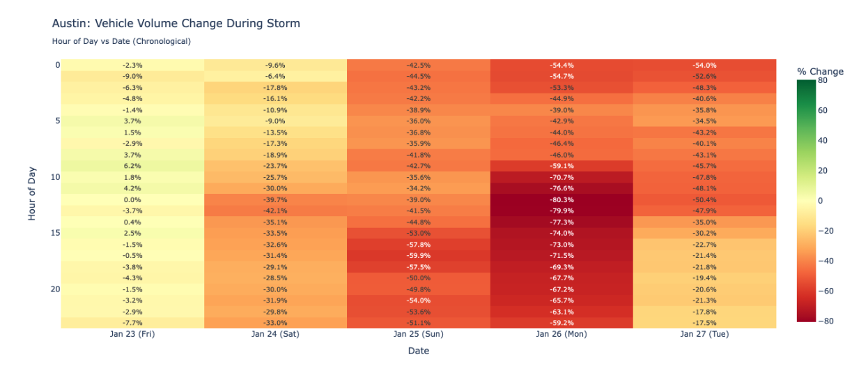Click the 'Date' x-axis title

pos(418,351)
